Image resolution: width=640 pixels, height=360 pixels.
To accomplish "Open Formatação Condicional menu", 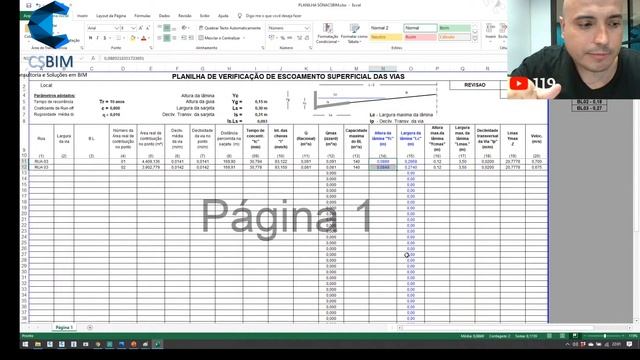I will pyautogui.click(x=327, y=33).
